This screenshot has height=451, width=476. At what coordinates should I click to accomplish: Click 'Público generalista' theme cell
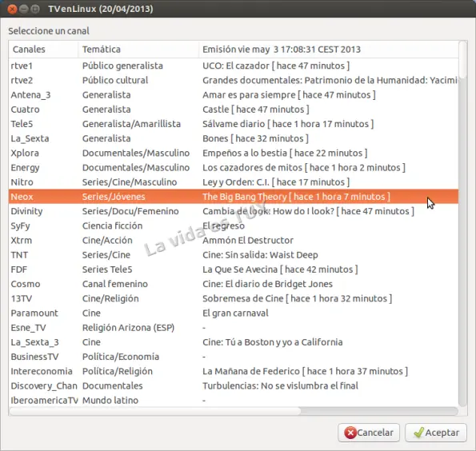[x=122, y=66]
